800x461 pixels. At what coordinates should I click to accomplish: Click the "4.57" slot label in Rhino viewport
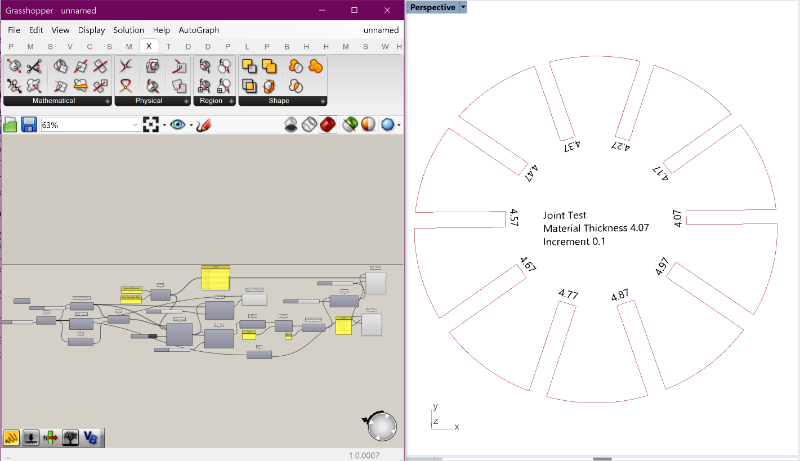[514, 217]
